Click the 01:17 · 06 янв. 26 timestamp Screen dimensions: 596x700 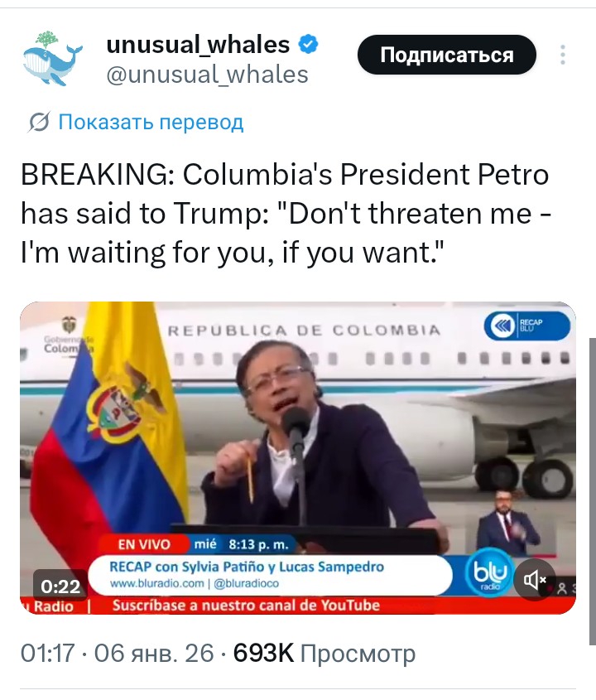tap(118, 653)
